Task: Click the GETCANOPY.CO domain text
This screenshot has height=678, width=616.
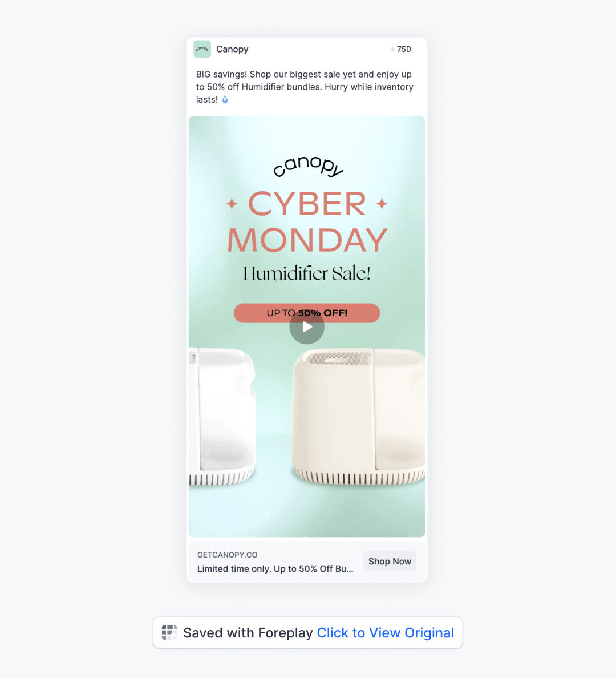Action: coord(228,555)
